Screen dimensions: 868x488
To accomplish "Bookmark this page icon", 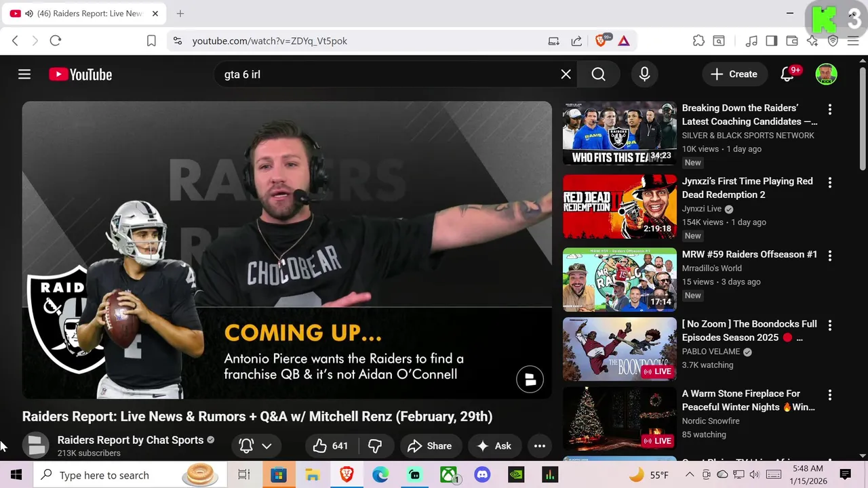I will click(x=151, y=41).
